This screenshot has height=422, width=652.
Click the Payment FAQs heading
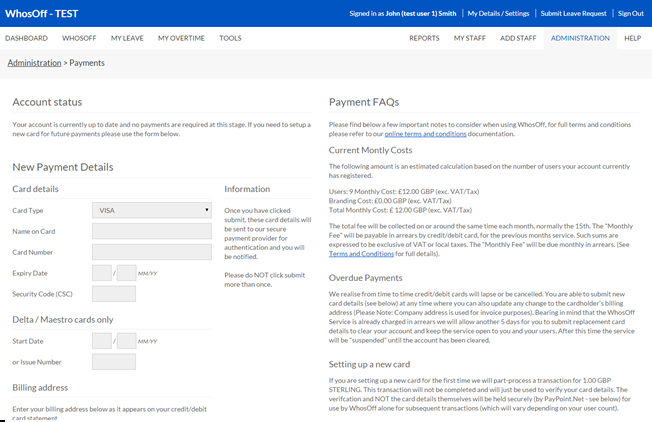(364, 102)
